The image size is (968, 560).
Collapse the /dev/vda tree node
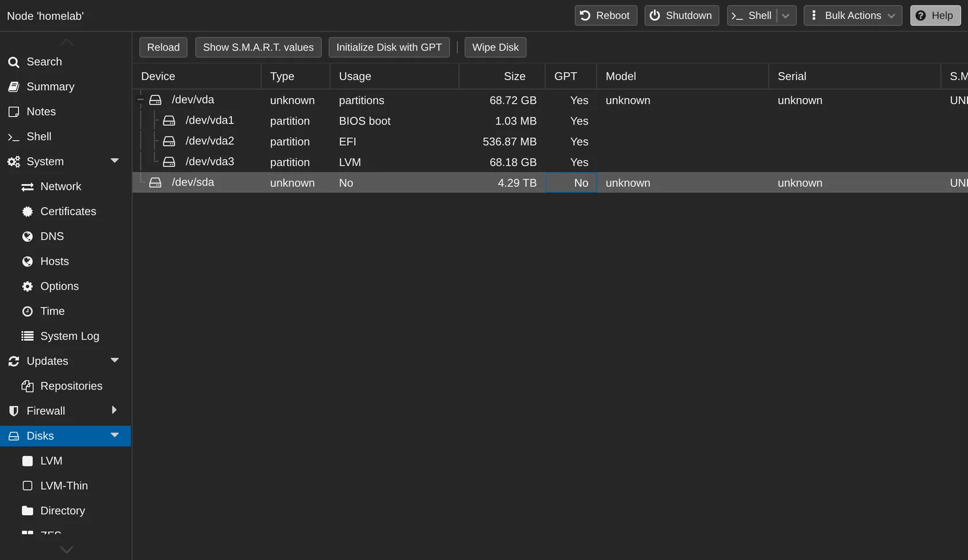tap(141, 100)
